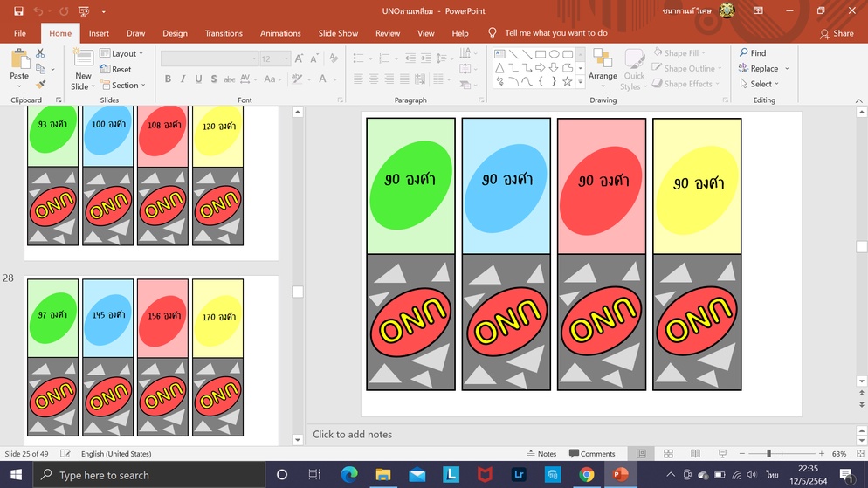This screenshot has height=488, width=868.
Task: Open Windows Start menu
Action: [x=16, y=475]
